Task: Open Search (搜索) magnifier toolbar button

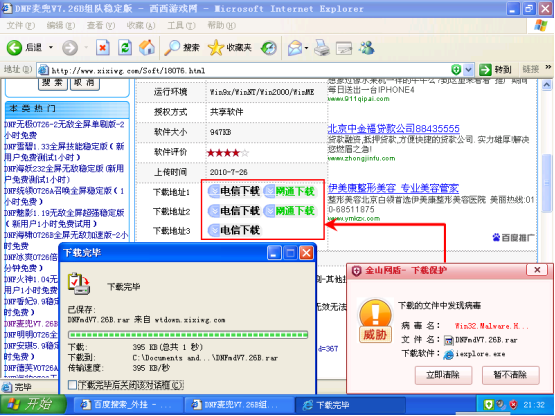Action: [182, 47]
